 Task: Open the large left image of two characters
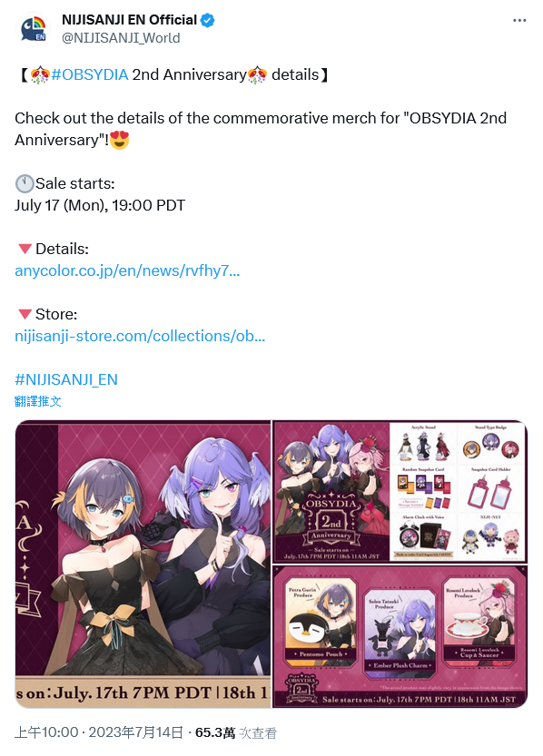point(143,565)
